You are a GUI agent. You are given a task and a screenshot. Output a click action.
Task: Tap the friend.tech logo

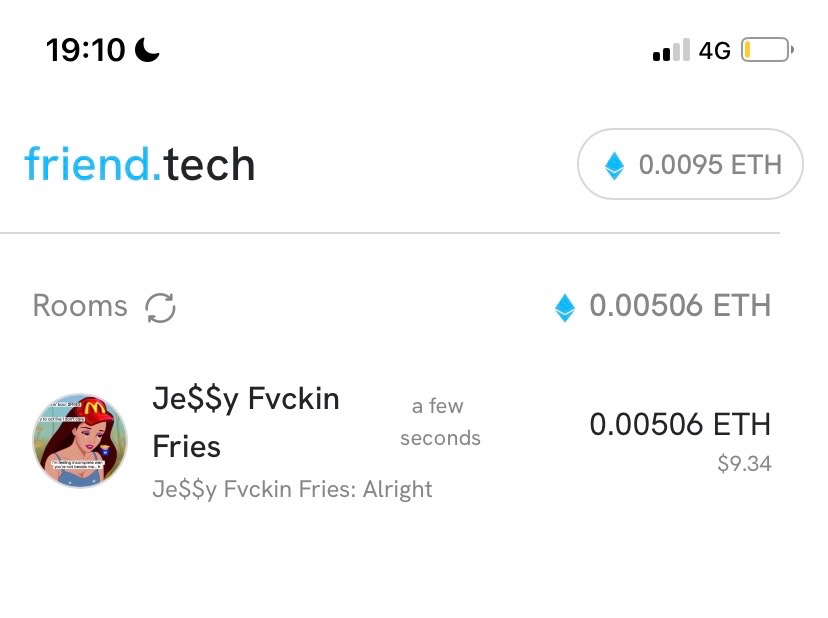pyautogui.click(x=140, y=164)
